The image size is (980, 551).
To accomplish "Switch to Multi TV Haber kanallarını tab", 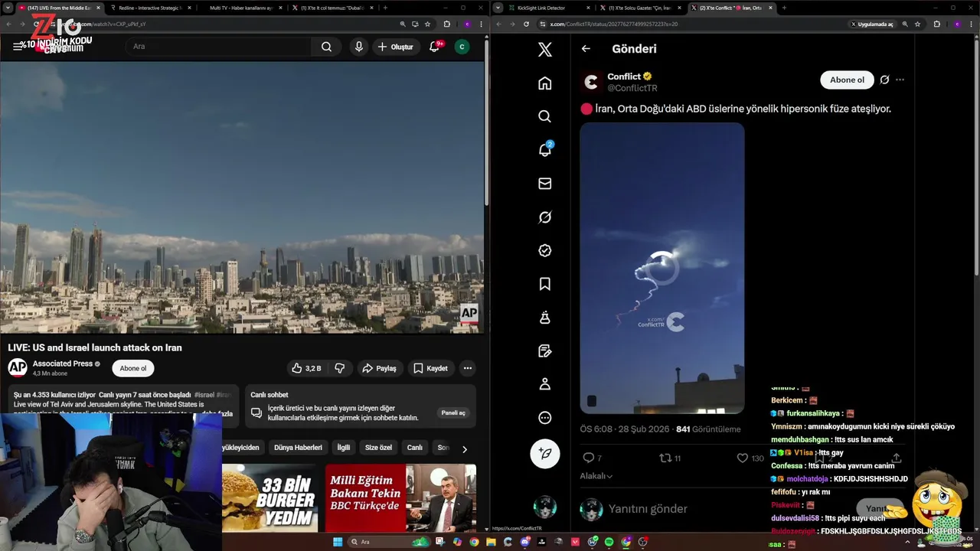I will click(241, 8).
